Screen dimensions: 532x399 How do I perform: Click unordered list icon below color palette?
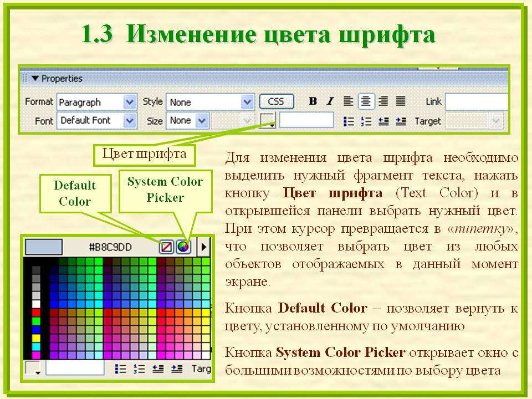(120, 369)
